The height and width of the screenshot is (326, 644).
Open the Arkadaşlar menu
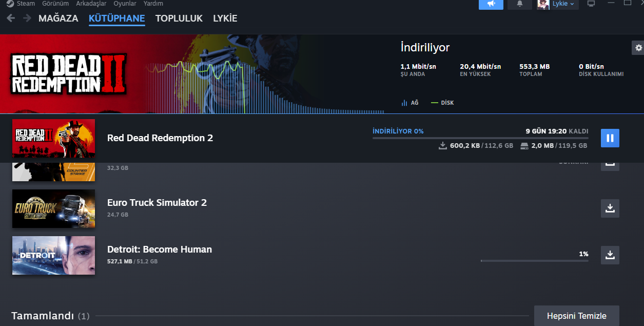click(x=91, y=4)
